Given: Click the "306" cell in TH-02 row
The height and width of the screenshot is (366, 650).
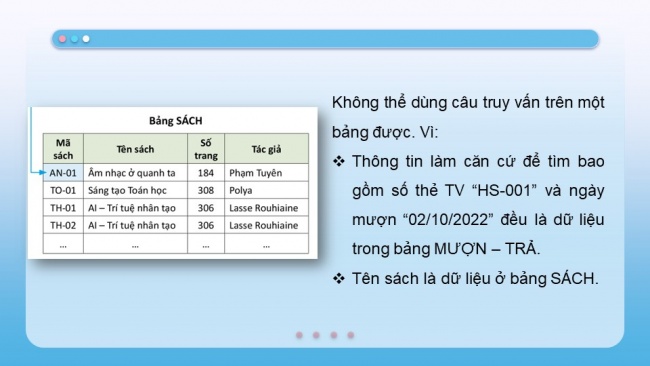Looking at the screenshot, I should (206, 225).
